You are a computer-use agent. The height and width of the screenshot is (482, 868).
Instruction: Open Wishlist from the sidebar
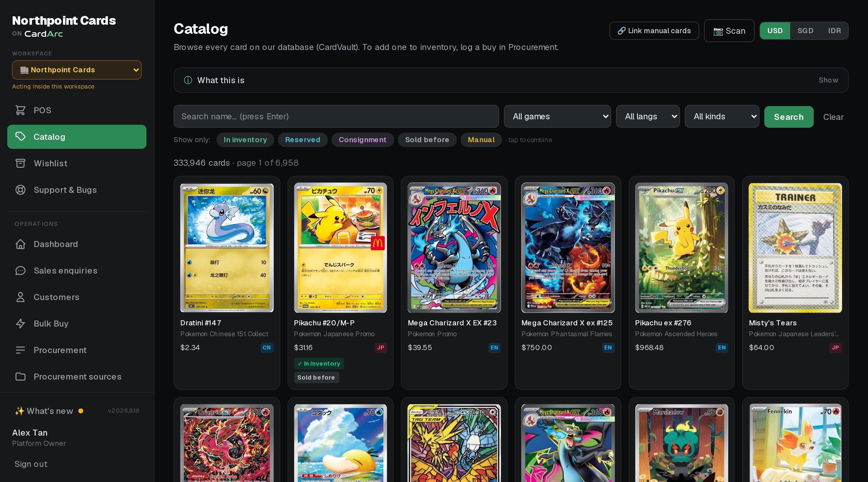(77, 163)
